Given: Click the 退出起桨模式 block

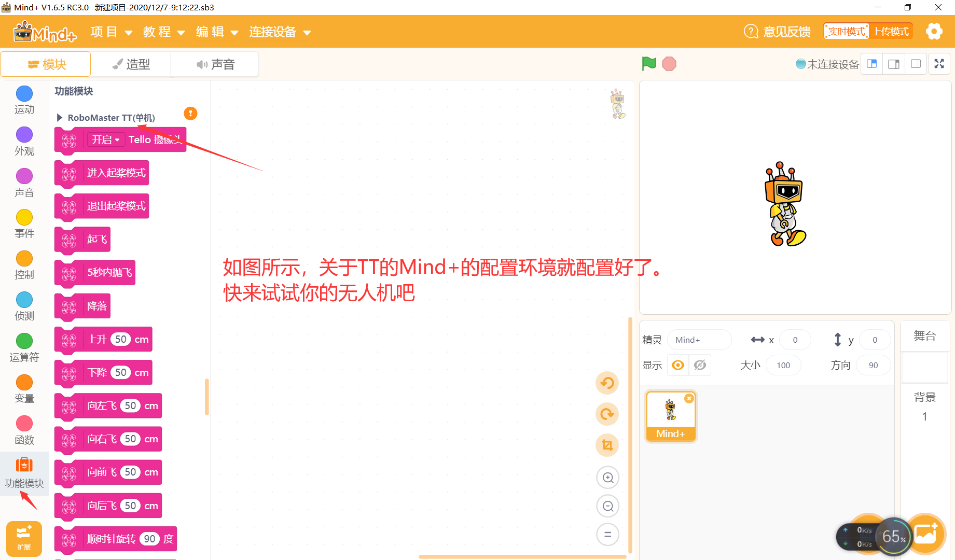Looking at the screenshot, I should click(x=102, y=206).
